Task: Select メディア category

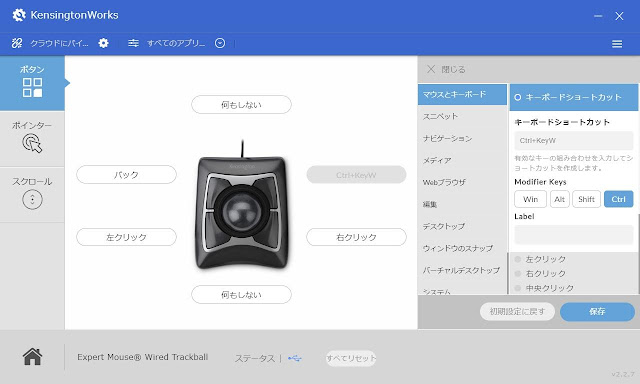Action: tap(462, 160)
